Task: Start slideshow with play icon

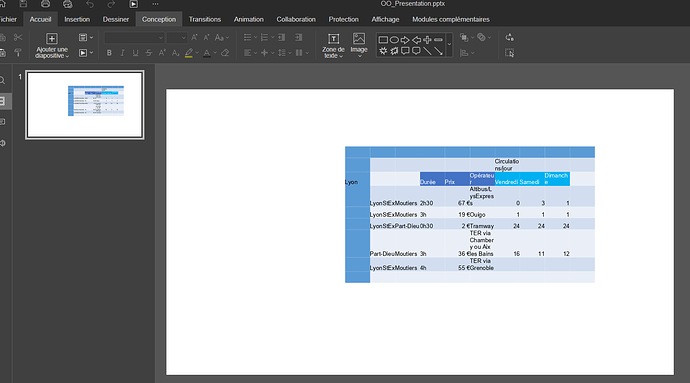Action: [x=133, y=4]
